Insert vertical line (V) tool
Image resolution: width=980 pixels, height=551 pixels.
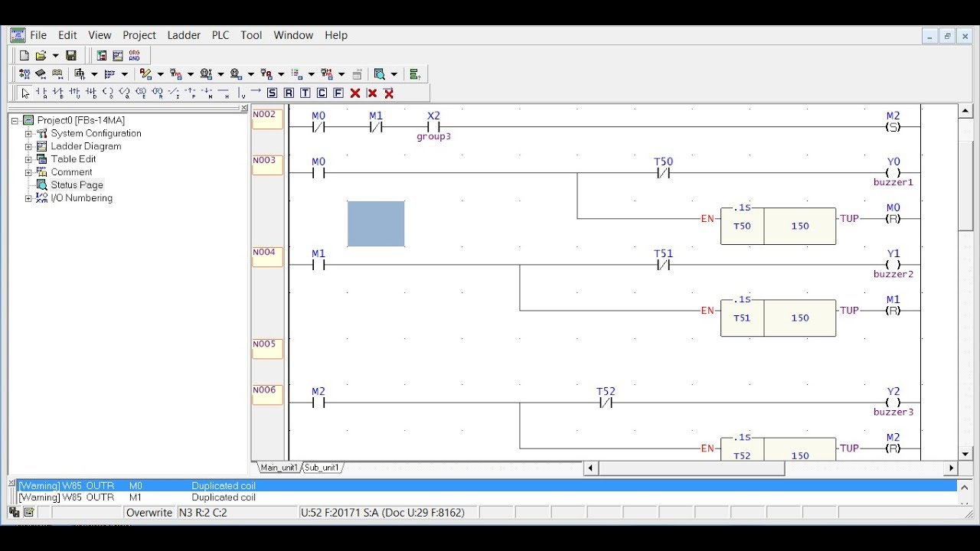(x=242, y=93)
